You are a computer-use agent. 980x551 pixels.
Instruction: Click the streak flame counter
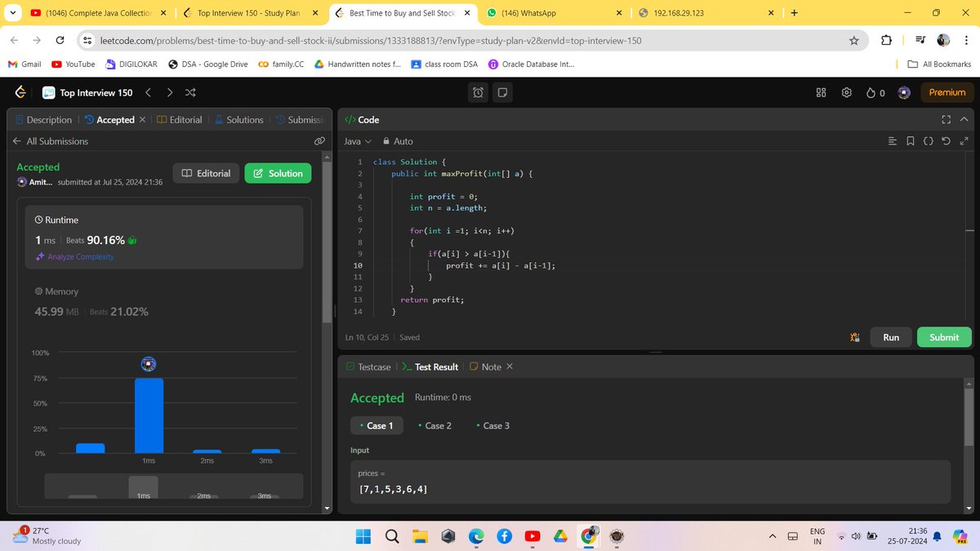point(875,92)
